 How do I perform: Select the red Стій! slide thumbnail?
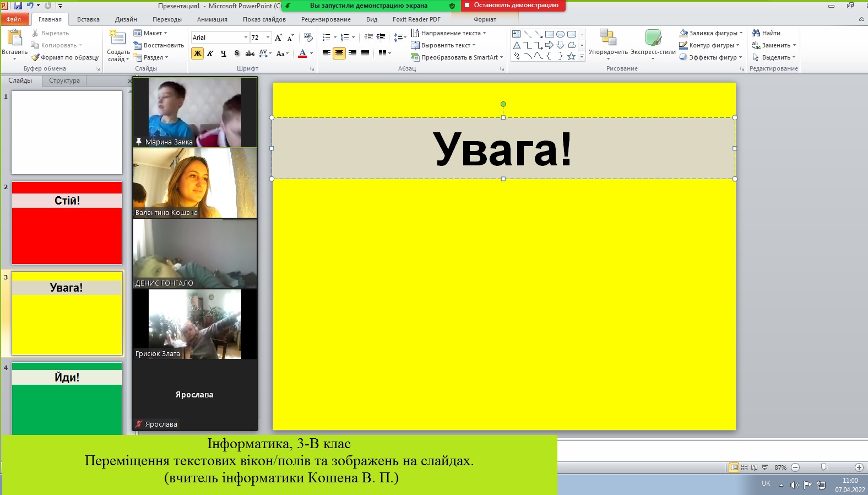(67, 223)
